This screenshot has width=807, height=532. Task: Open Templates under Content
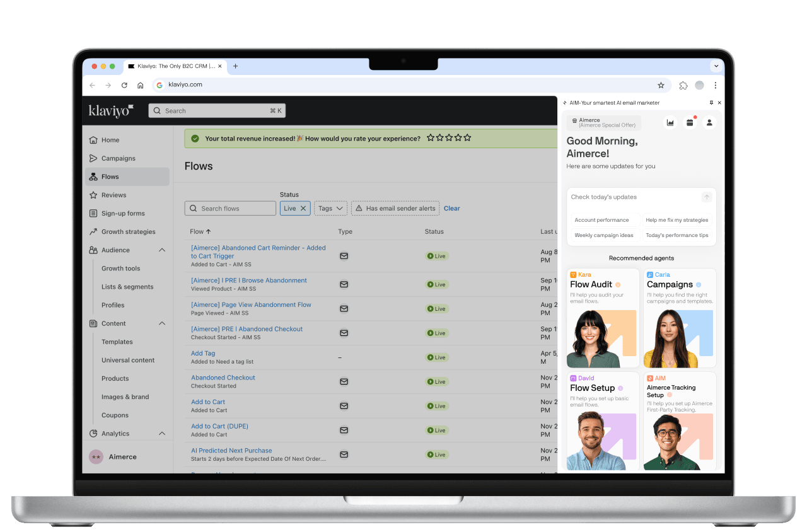pyautogui.click(x=117, y=342)
